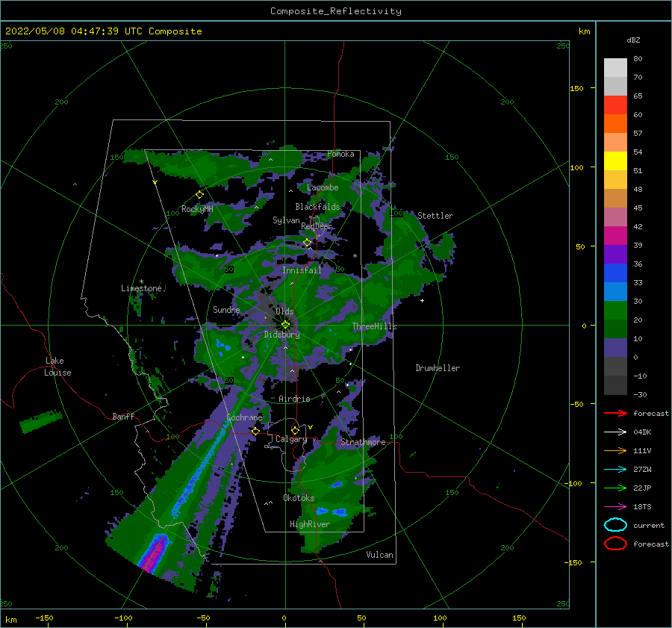Viewport: 672px width, 628px height.
Task: Click the yellow diamond marker near Cochrane
Action: pyautogui.click(x=255, y=432)
